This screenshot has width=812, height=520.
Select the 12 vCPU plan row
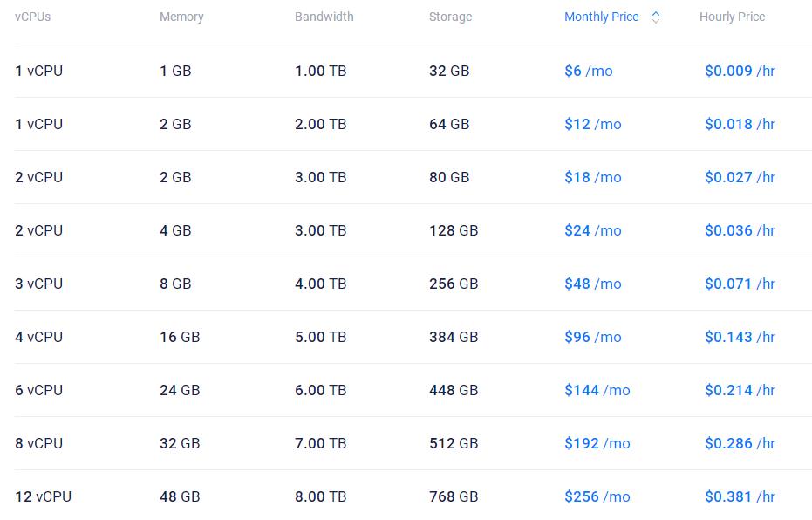[44, 496]
